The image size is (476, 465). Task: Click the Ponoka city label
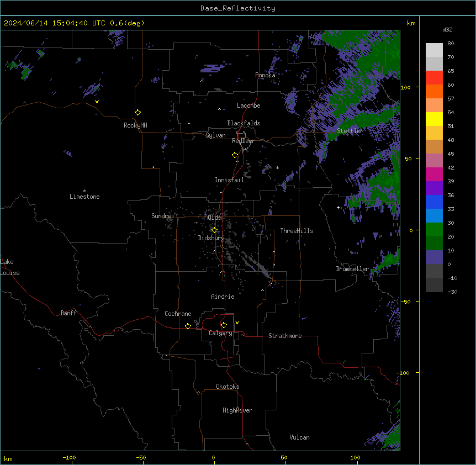point(265,75)
